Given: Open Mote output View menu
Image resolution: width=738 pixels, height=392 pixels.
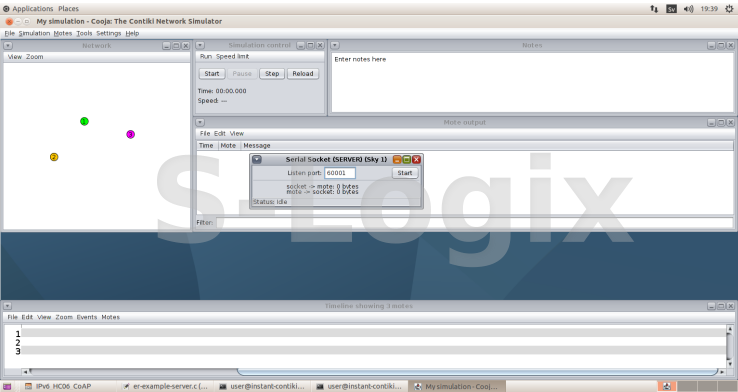Looking at the screenshot, I should point(237,134).
